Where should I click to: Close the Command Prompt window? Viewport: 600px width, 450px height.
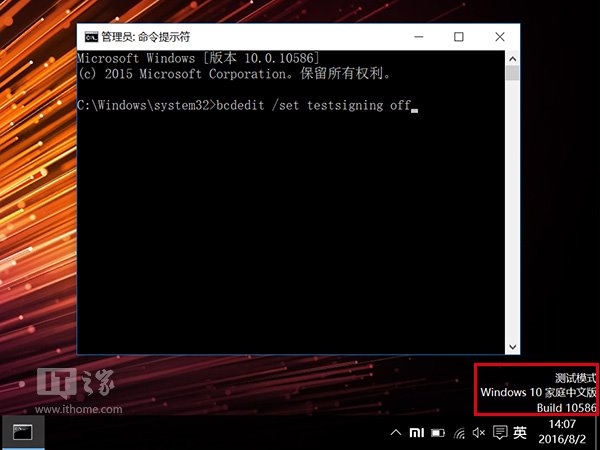coord(500,37)
